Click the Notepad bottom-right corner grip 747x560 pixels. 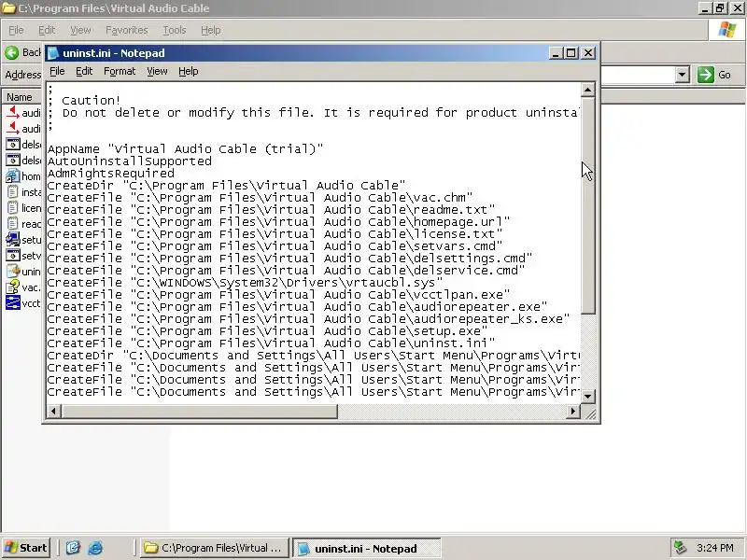pyautogui.click(x=590, y=413)
